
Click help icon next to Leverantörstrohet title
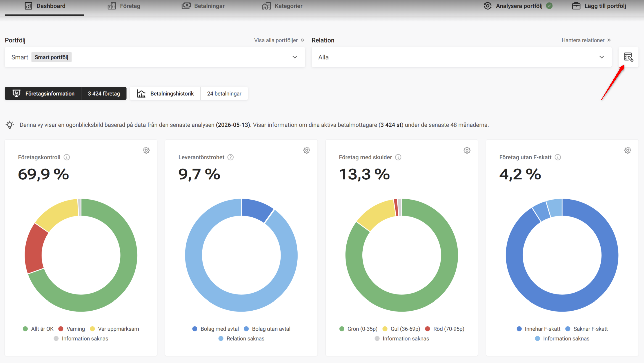pos(230,157)
